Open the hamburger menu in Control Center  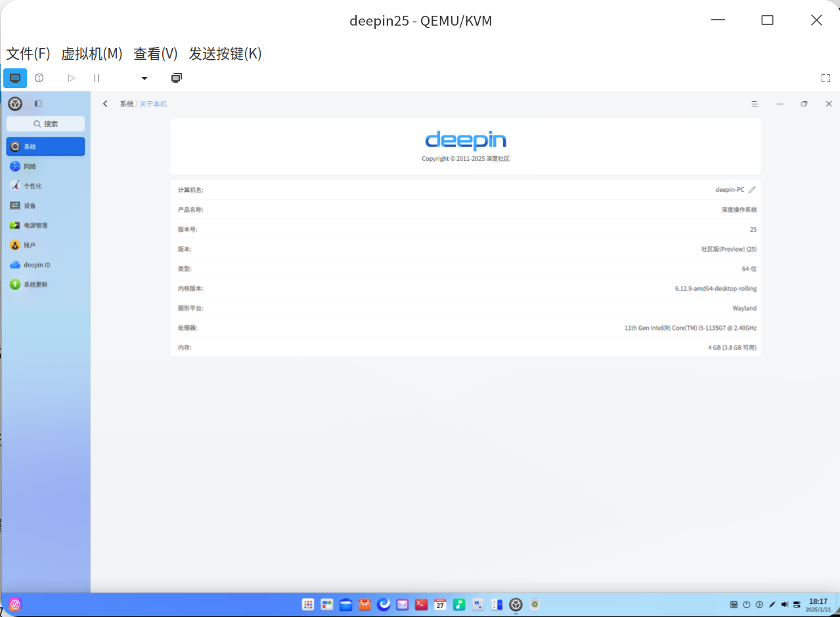(x=754, y=103)
